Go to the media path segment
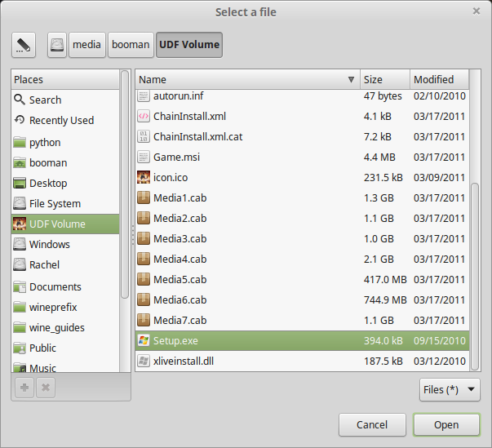Image resolution: width=492 pixels, height=448 pixels. [x=87, y=45]
